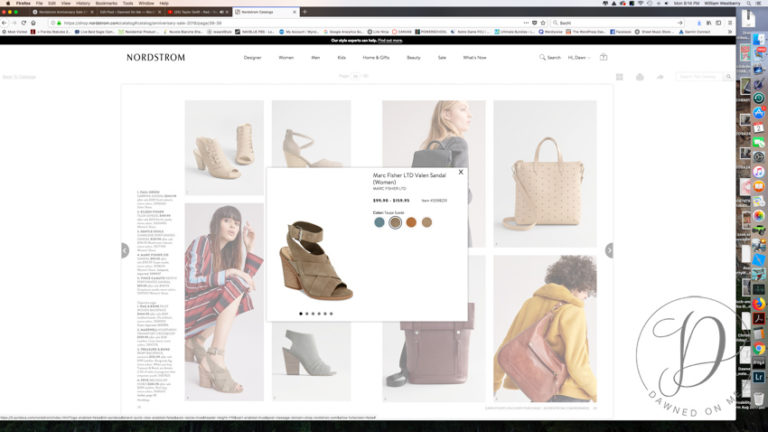Select the sixth image carousel dot
Viewport: 768px width, 432px height.
pos(331,313)
